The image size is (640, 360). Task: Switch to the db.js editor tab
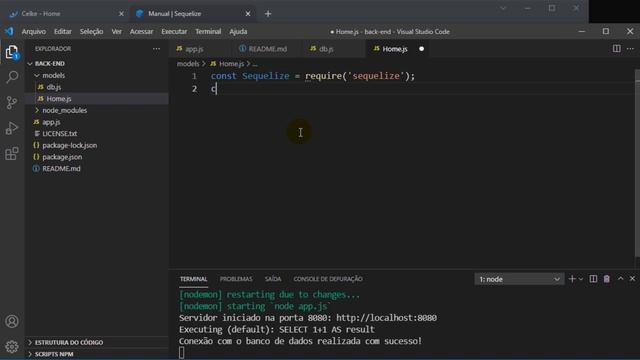333,49
